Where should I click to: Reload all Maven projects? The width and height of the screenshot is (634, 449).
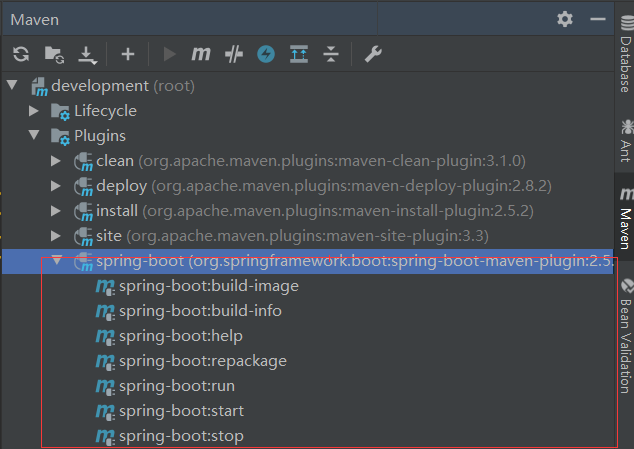click(21, 54)
